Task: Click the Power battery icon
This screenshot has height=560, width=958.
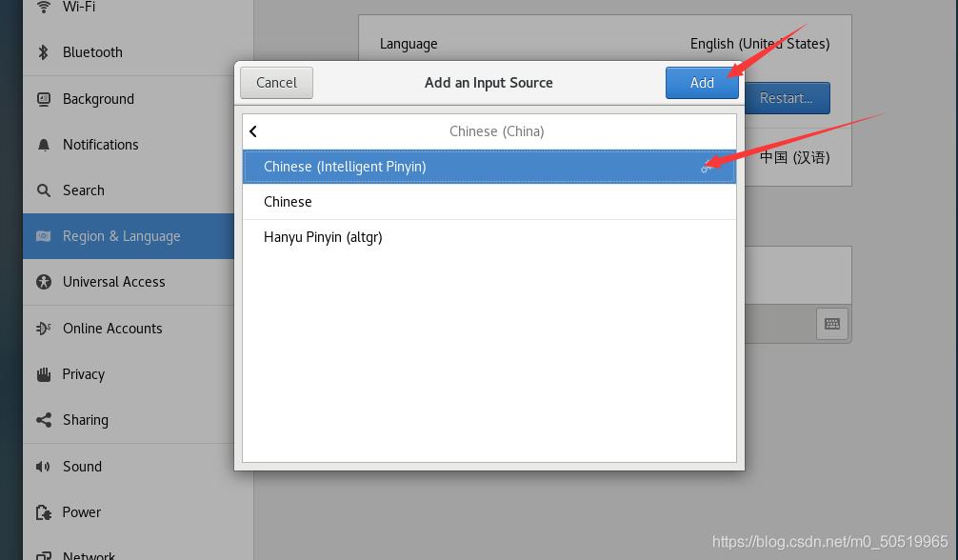Action: click(44, 512)
